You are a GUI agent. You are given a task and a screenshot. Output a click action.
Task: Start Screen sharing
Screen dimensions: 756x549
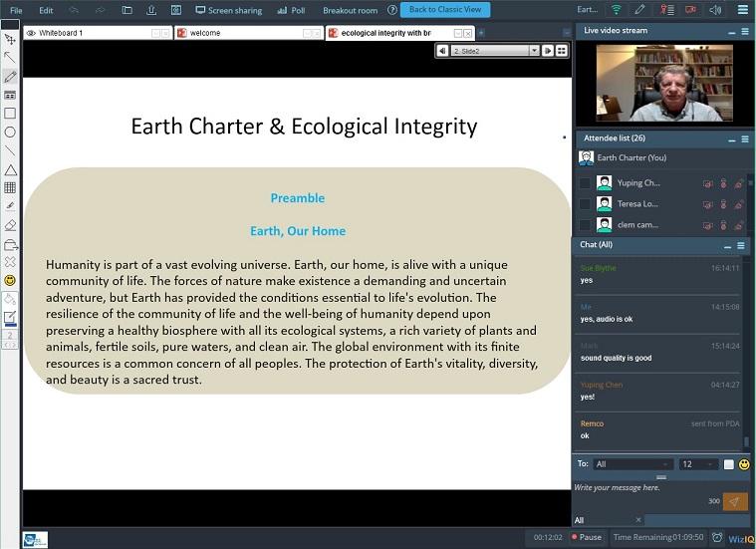coord(228,10)
